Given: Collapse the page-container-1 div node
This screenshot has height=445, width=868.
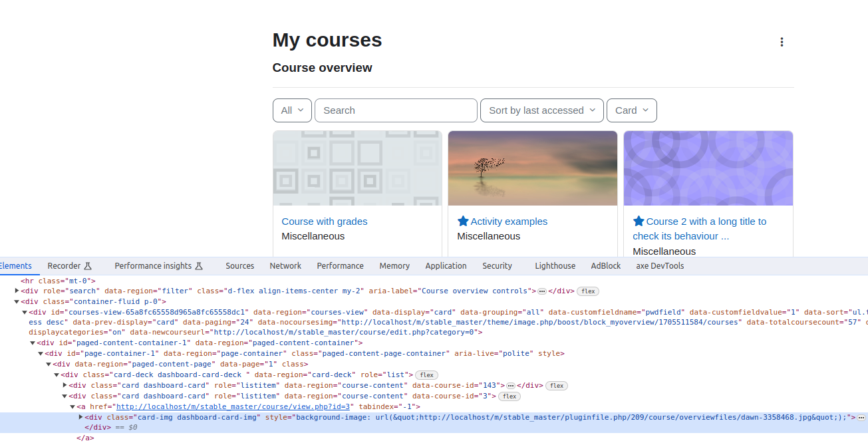Looking at the screenshot, I should [x=41, y=353].
